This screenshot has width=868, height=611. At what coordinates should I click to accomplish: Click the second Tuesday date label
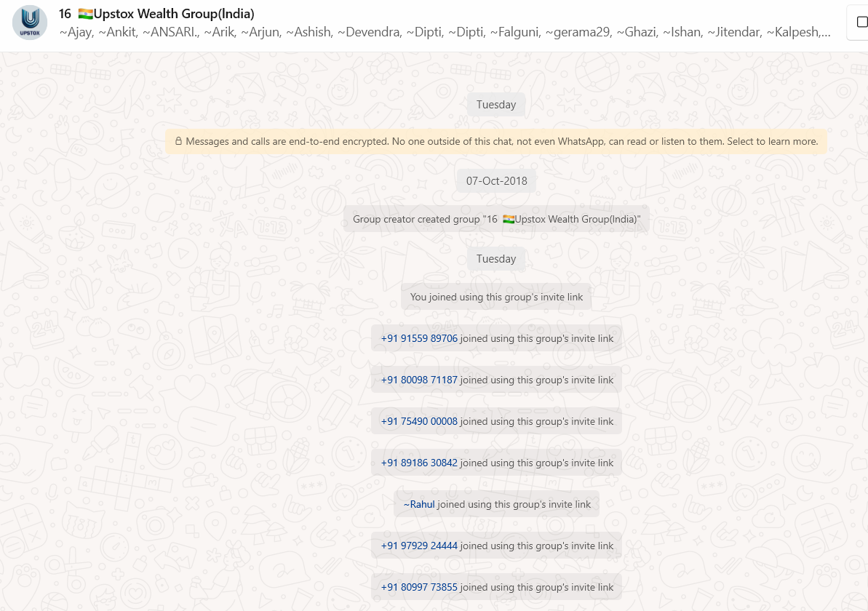tap(496, 259)
